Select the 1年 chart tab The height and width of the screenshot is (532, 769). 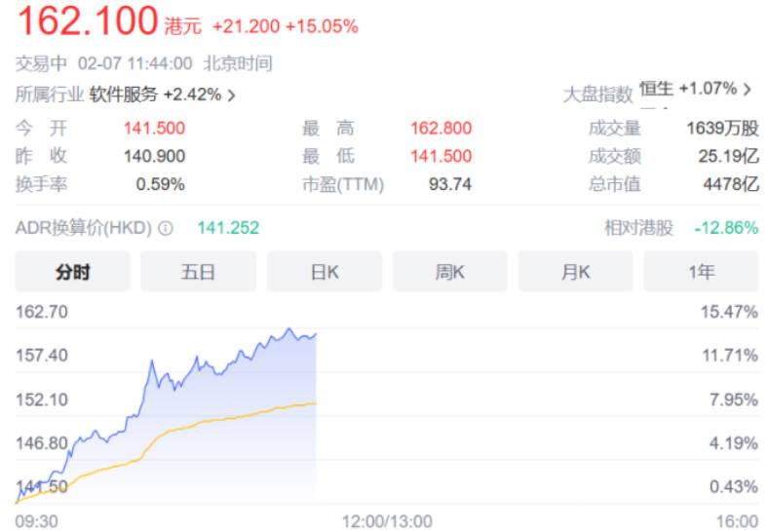(701, 272)
